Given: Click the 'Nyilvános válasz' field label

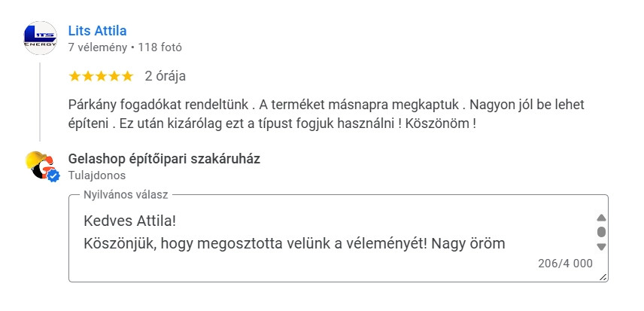Looking at the screenshot, I should point(126,194).
